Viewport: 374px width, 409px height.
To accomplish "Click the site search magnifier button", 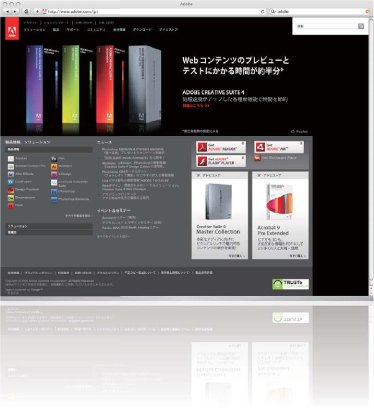I will coord(361,26).
